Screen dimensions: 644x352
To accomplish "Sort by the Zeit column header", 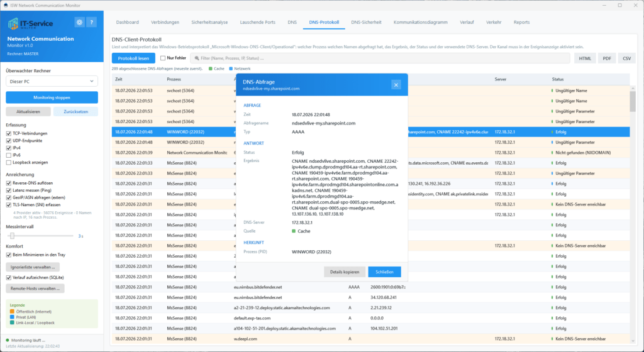I will 119,79.
